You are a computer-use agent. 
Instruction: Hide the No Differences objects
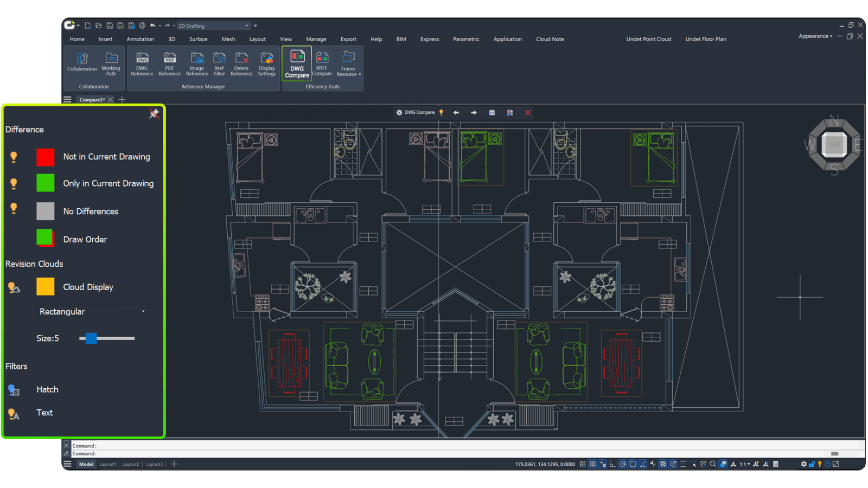14,209
